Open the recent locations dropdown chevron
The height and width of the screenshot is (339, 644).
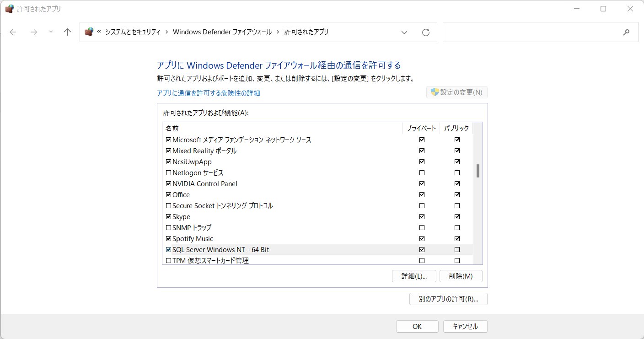pyautogui.click(x=51, y=32)
